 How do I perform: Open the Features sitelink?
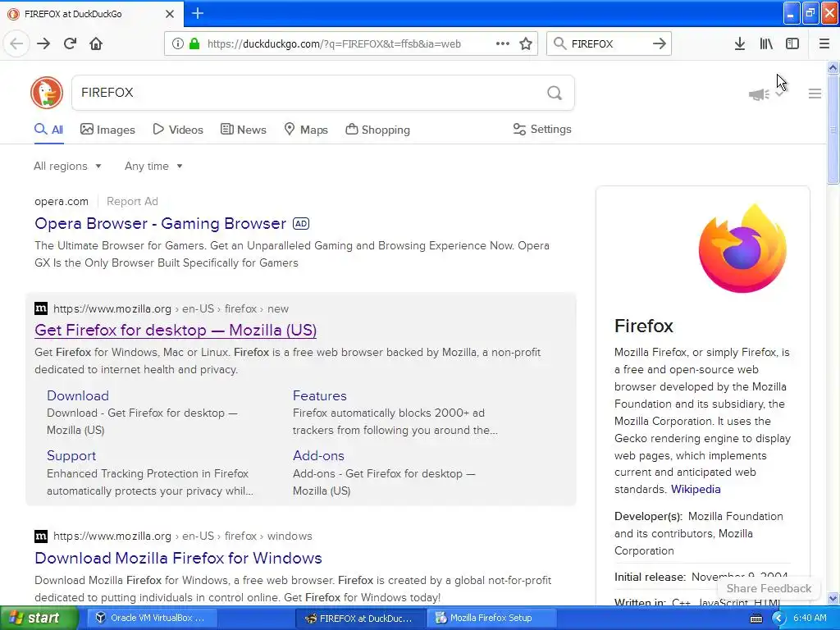pos(319,395)
